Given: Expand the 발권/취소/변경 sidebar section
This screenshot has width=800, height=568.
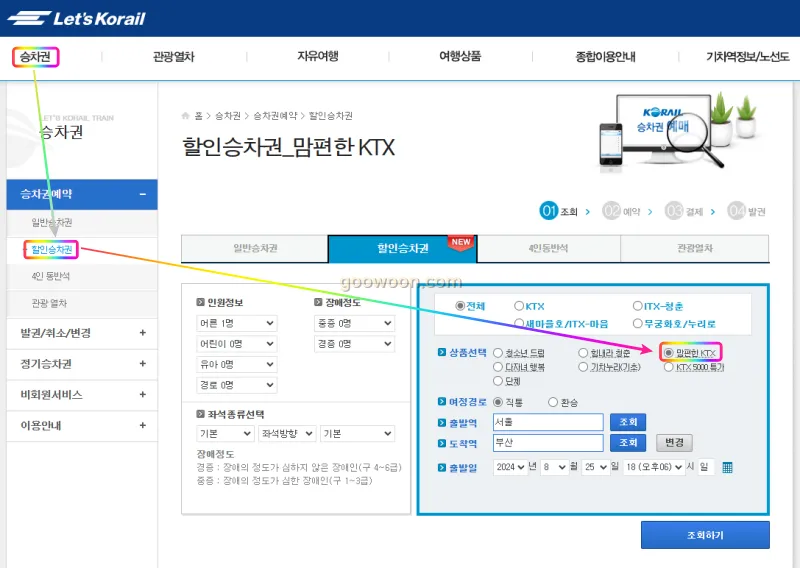Looking at the screenshot, I should point(143,333).
